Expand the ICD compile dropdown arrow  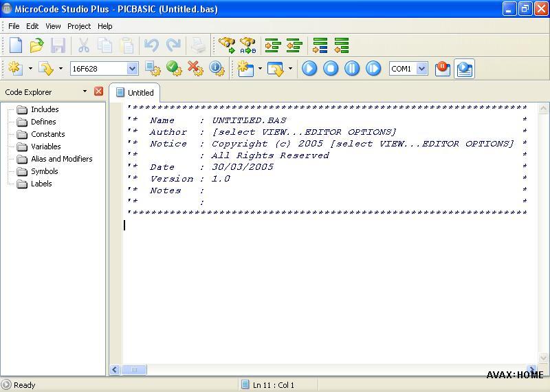point(260,69)
